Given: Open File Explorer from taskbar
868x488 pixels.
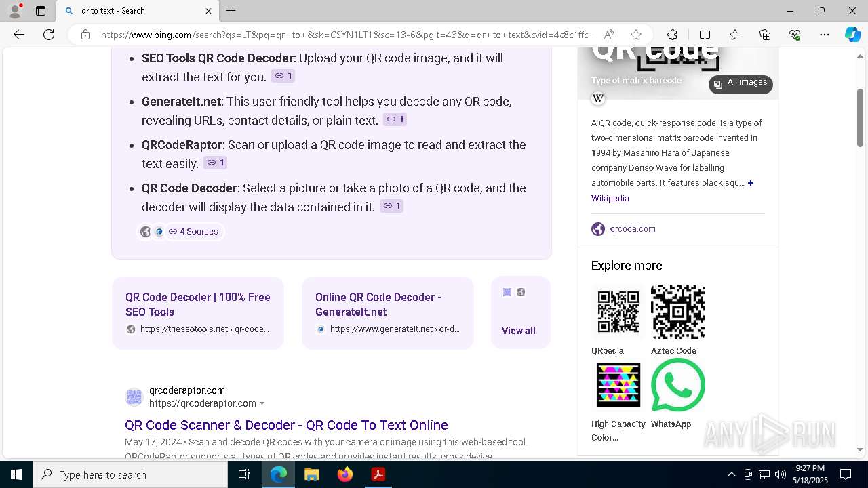Looking at the screenshot, I should [x=311, y=474].
